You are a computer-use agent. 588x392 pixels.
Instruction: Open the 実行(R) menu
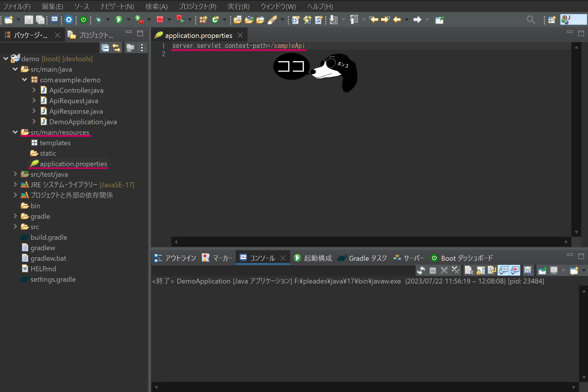tap(238, 6)
